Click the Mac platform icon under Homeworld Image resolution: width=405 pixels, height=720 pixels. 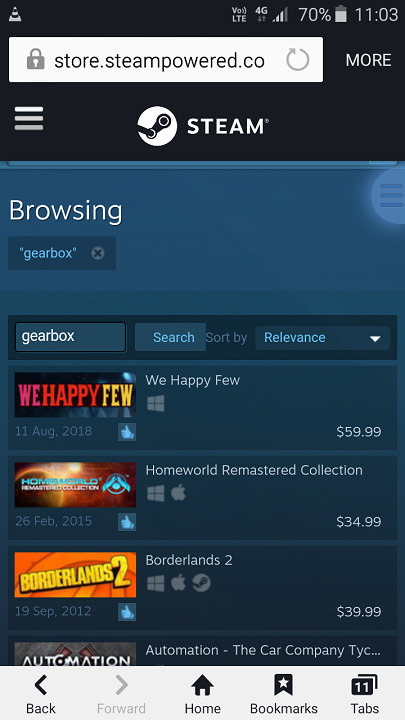click(178, 494)
